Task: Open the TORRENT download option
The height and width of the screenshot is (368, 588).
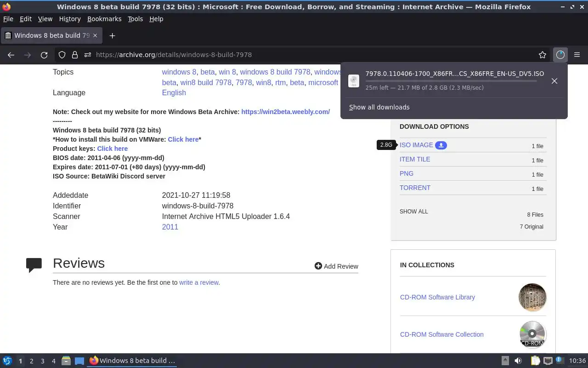Action: pos(415,188)
